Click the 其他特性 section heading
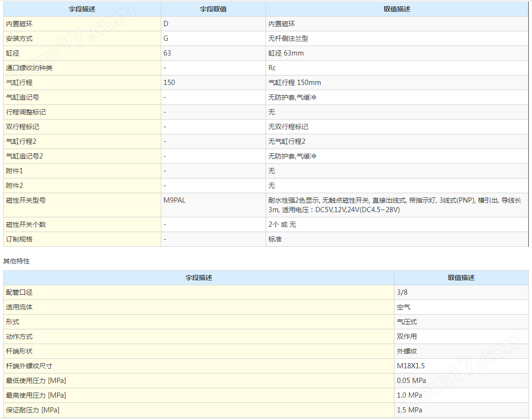This screenshot has width=532, height=420. coord(16,261)
